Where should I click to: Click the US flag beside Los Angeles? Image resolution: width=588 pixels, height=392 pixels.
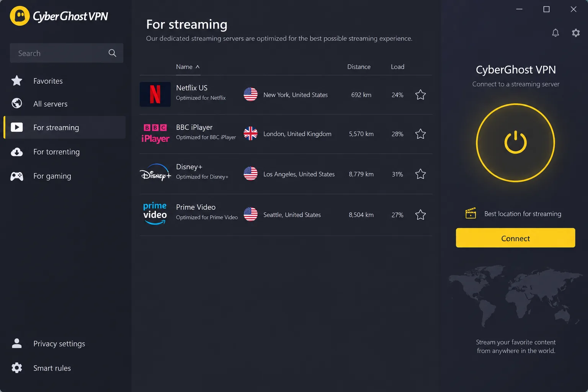pyautogui.click(x=251, y=174)
